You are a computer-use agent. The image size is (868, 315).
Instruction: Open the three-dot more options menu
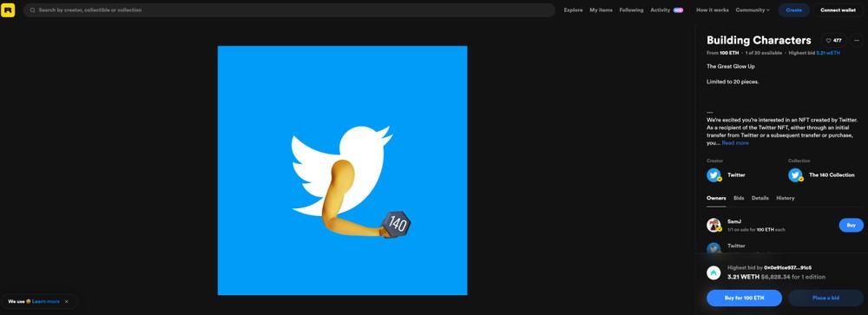coord(856,41)
